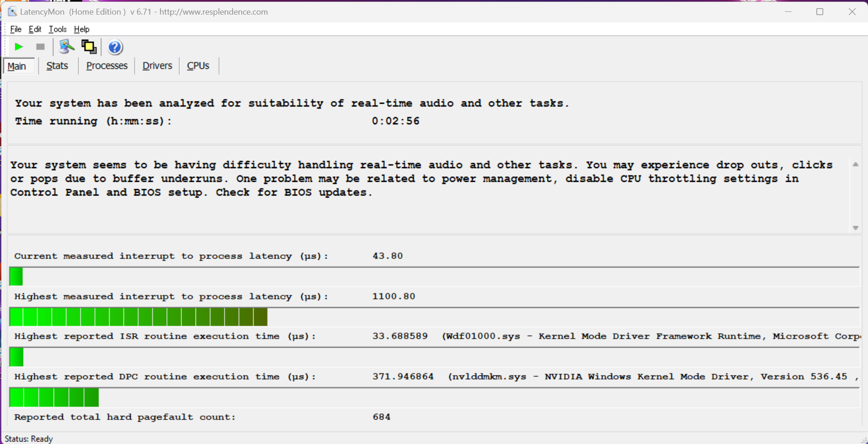Click the LatencyMon title bar app icon

(x=12, y=12)
